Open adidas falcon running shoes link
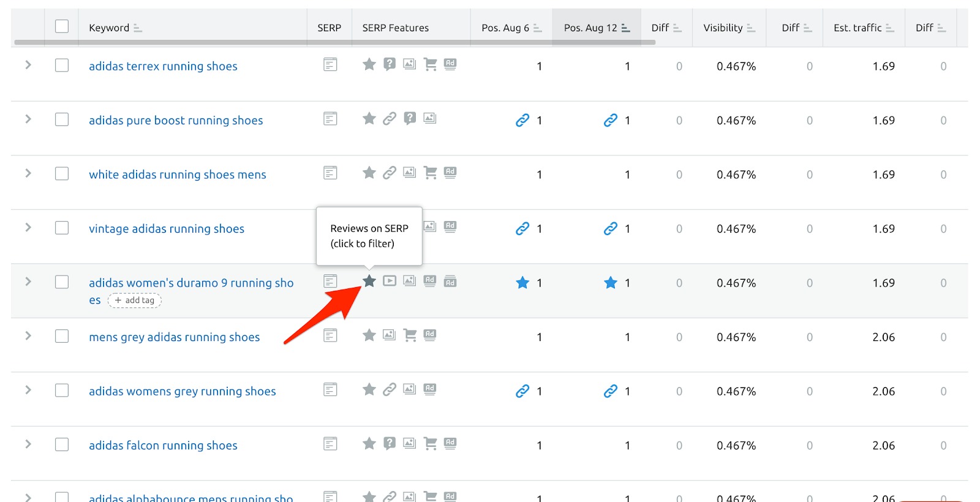 pyautogui.click(x=163, y=446)
